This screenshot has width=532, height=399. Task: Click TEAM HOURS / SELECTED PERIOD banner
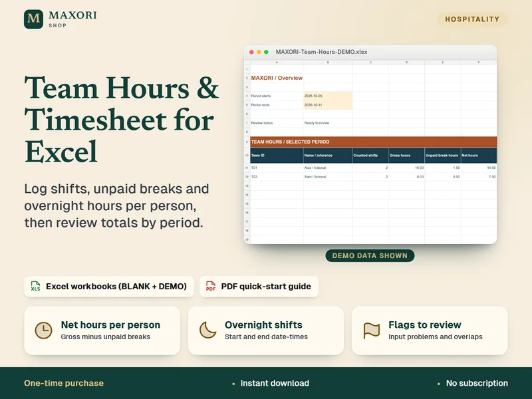(x=374, y=142)
